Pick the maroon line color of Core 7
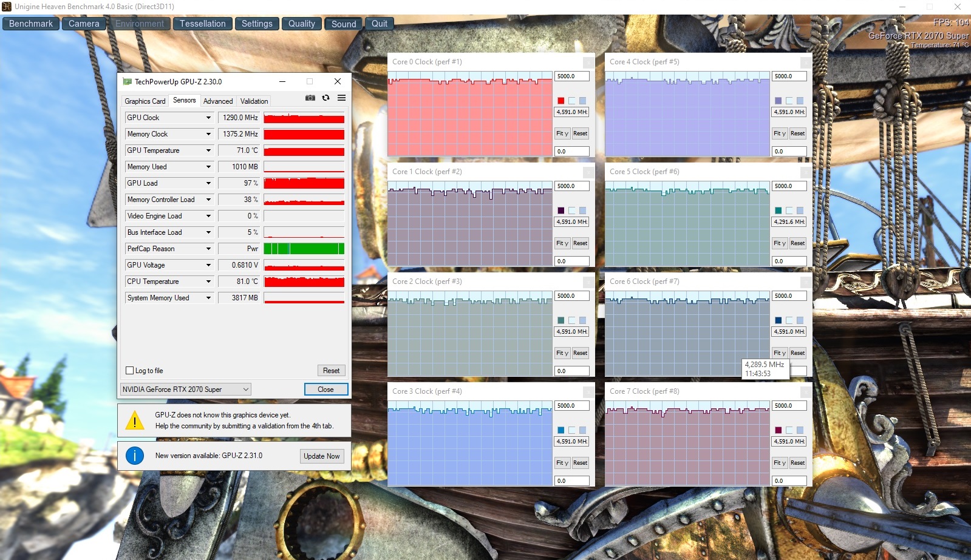This screenshot has height=560, width=971. pos(779,430)
